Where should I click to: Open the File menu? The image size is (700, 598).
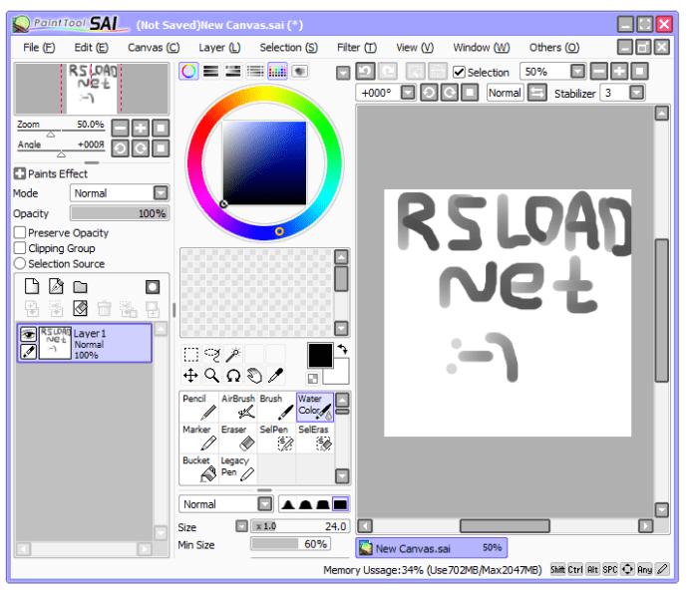tap(39, 48)
